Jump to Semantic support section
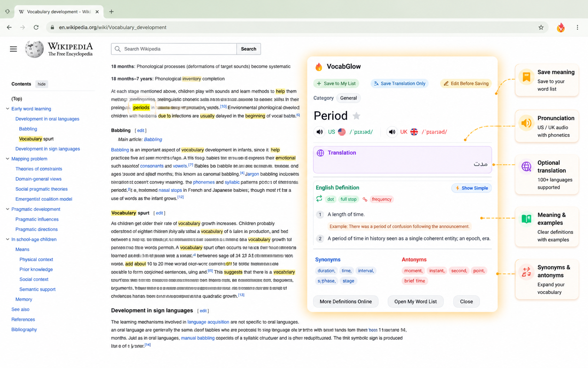588x368 pixels. tap(37, 289)
